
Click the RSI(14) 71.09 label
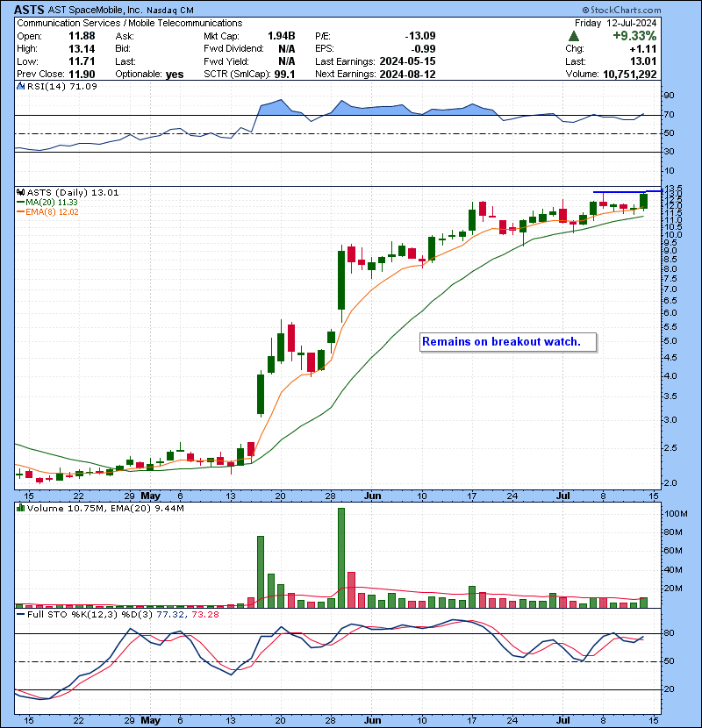point(62,86)
